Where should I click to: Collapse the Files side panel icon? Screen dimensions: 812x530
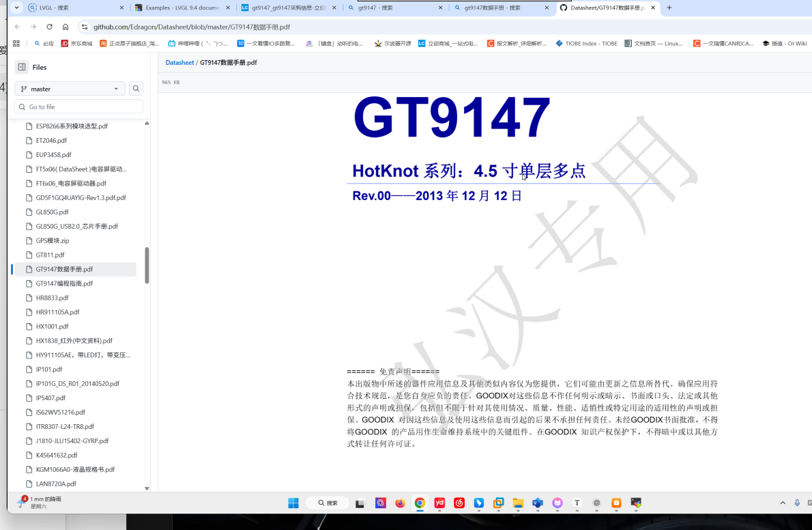coord(22,67)
